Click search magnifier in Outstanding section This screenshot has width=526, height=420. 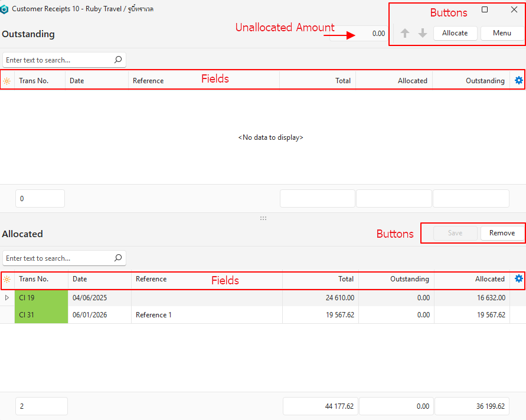[x=118, y=60]
